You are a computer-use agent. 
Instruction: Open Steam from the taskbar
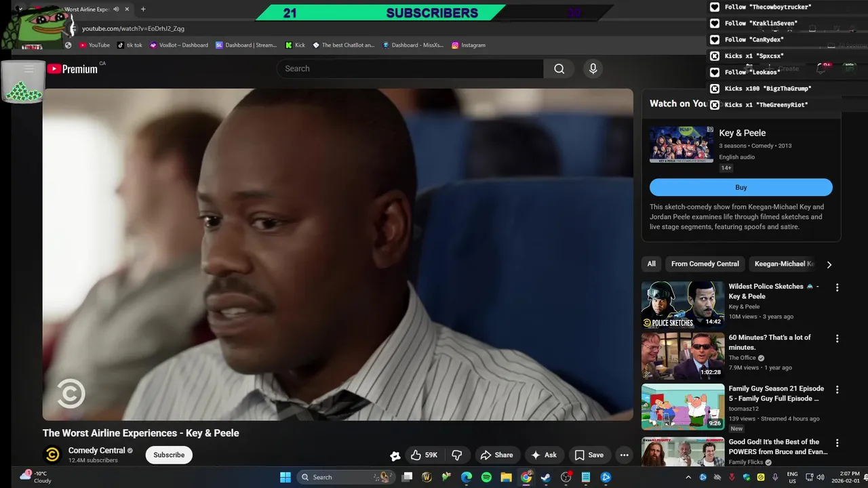[546, 477]
